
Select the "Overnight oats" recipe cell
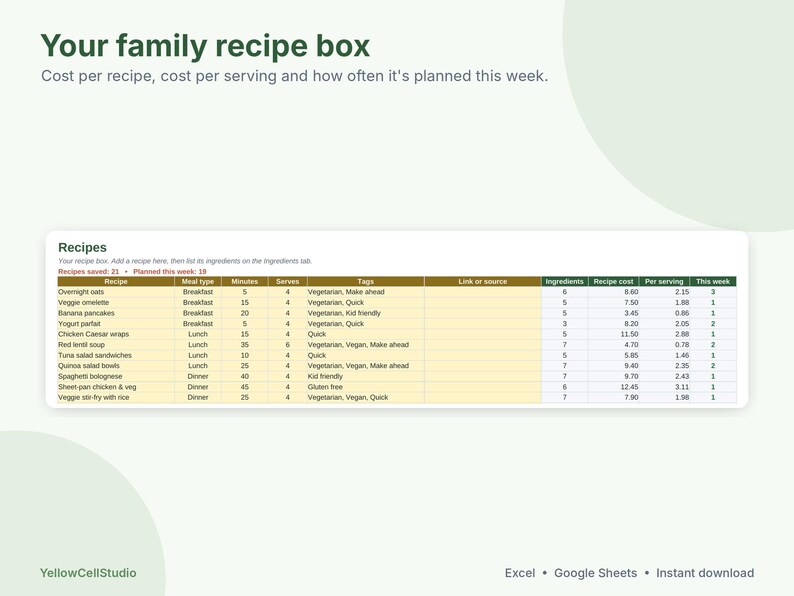pyautogui.click(x=116, y=292)
